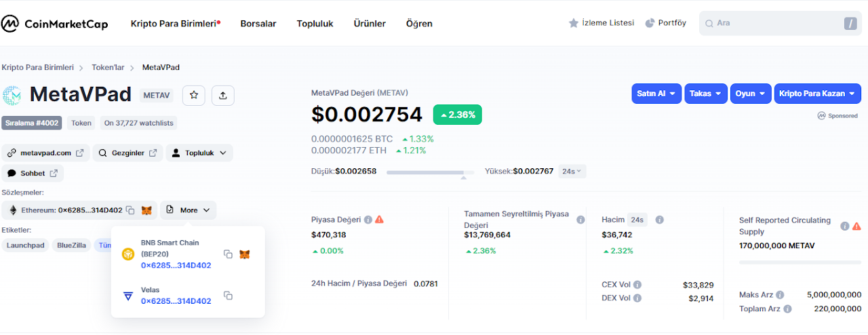Expand the Topluluk dropdown
The image size is (868, 335).
point(199,153)
